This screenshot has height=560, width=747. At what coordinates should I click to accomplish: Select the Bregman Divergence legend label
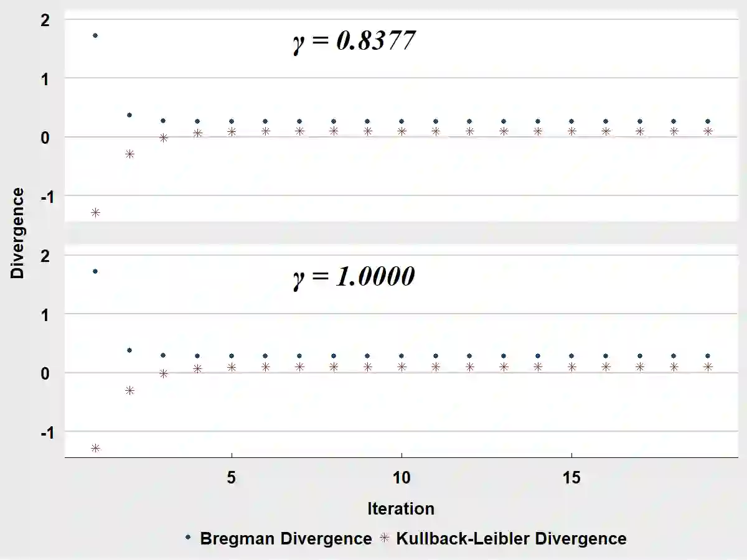tap(286, 538)
